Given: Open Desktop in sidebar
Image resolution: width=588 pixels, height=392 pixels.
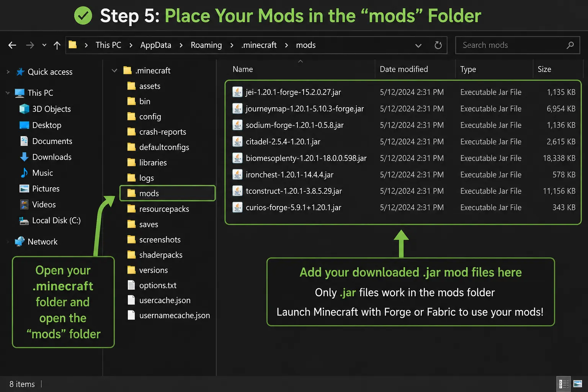Looking at the screenshot, I should pos(40,125).
